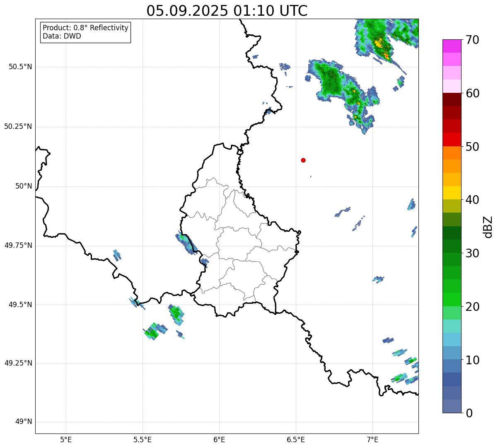Click the Product: 0.8° Reflectivity legend box
Image resolution: width=498 pixels, height=448 pixels.
pyautogui.click(x=86, y=32)
